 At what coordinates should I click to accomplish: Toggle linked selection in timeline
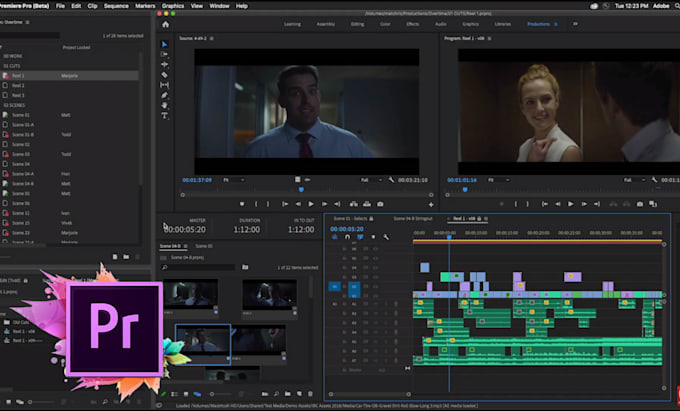pyautogui.click(x=360, y=237)
